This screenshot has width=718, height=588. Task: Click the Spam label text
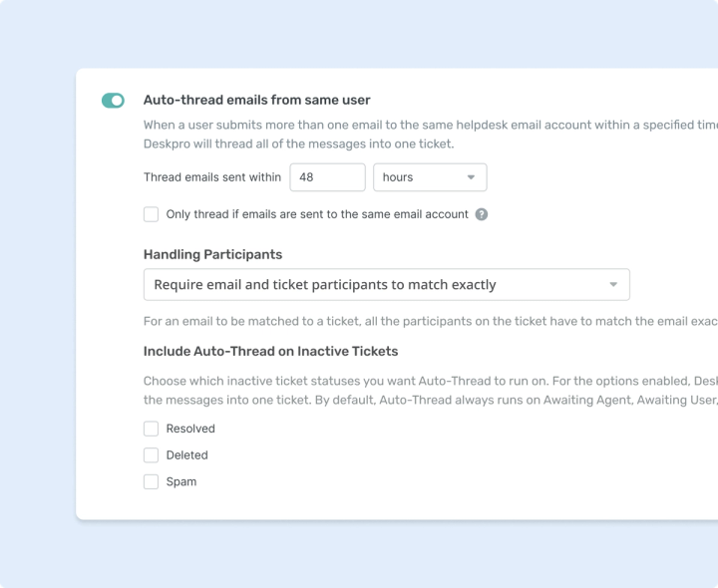pos(181,481)
